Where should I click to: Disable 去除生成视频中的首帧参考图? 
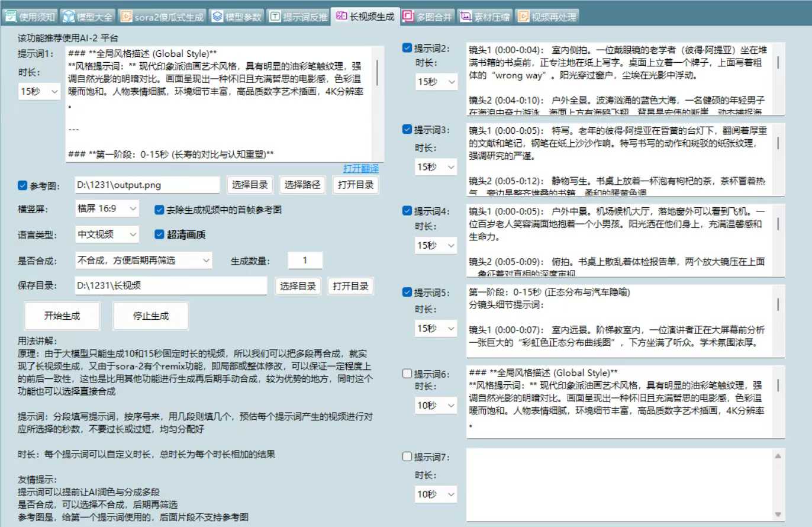pyautogui.click(x=159, y=209)
